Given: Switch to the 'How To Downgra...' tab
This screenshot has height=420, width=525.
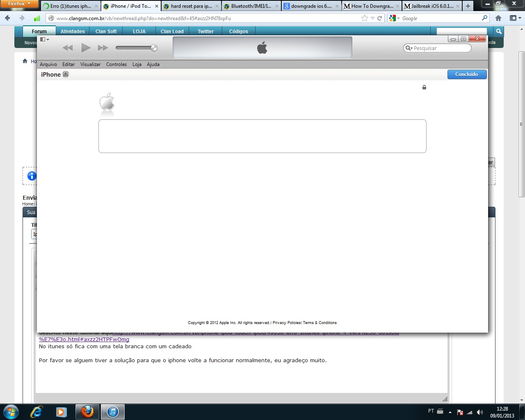Looking at the screenshot, I should tap(372, 6).
